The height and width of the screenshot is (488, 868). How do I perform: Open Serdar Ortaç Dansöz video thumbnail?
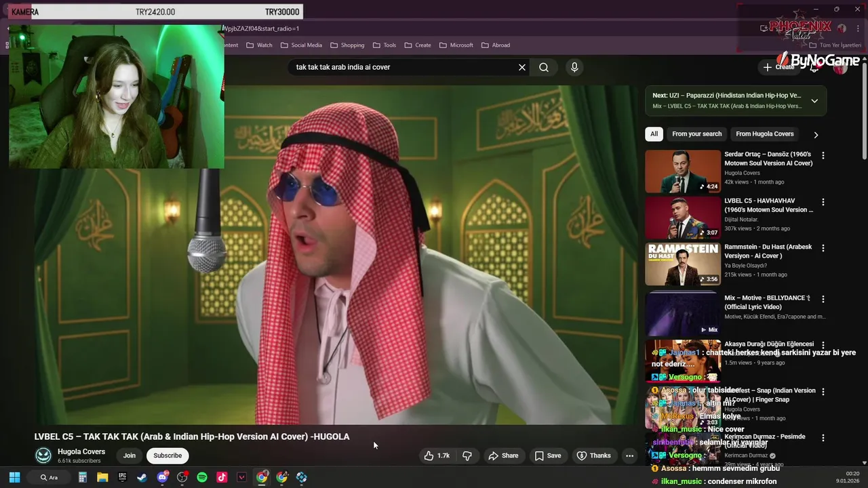683,171
